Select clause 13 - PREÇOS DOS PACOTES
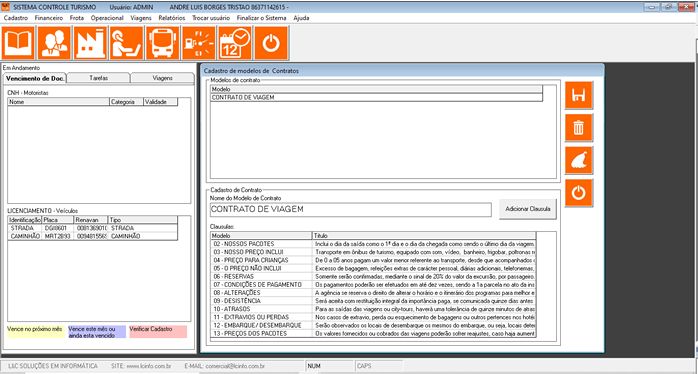 pos(373,333)
